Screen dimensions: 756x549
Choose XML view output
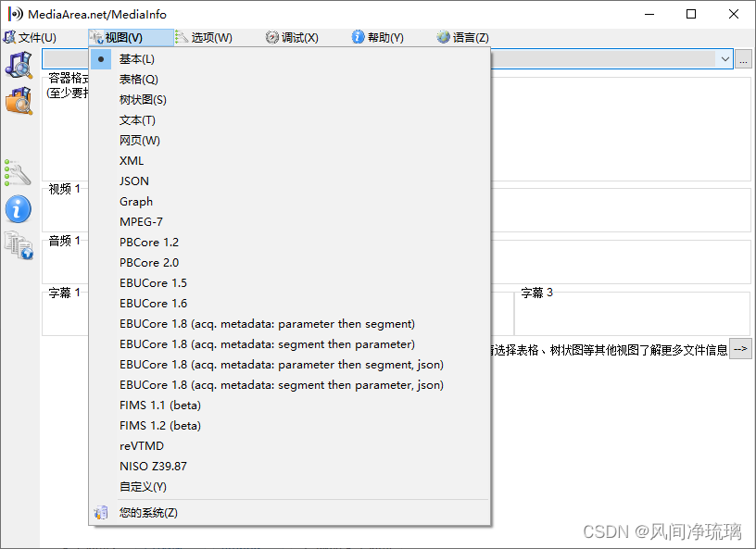289,161
